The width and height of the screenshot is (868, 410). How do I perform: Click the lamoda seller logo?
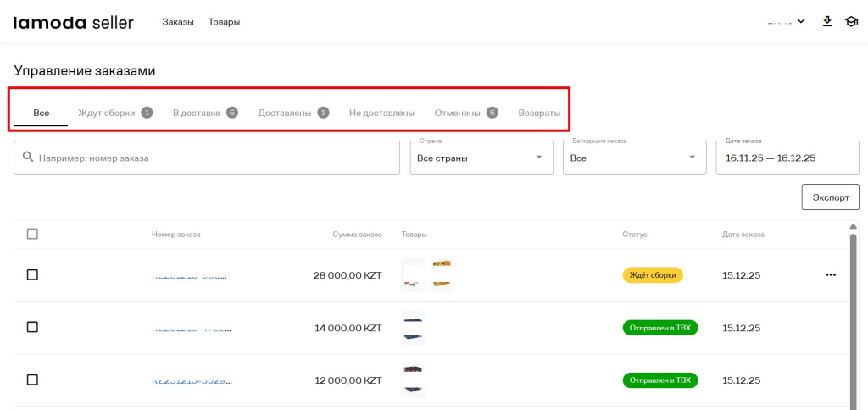coord(73,22)
